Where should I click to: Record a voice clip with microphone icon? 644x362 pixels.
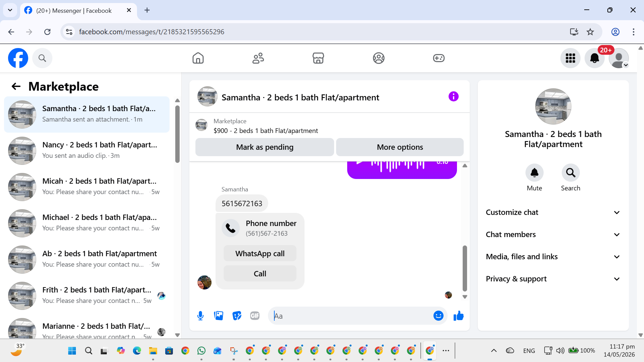click(200, 316)
